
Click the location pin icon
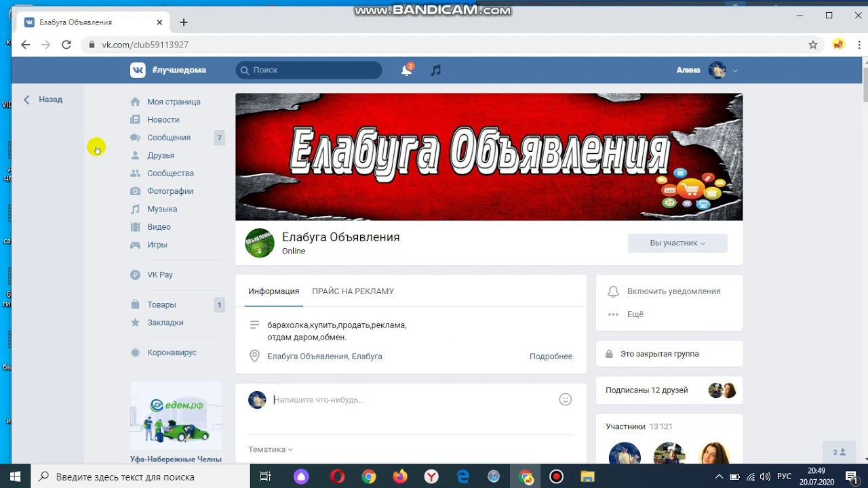[254, 356]
